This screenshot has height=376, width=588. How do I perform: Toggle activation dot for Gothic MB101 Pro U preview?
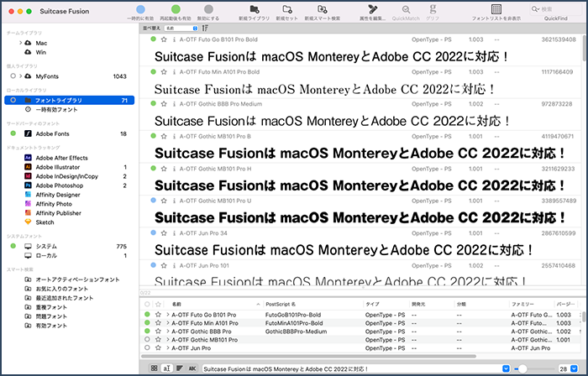pyautogui.click(x=153, y=201)
